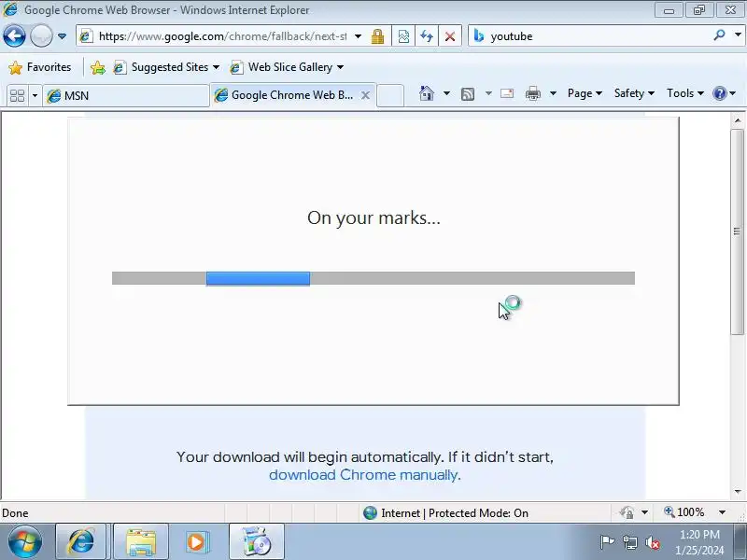Launch Windows Media Player from taskbar
Image resolution: width=747 pixels, height=560 pixels.
coord(196,542)
